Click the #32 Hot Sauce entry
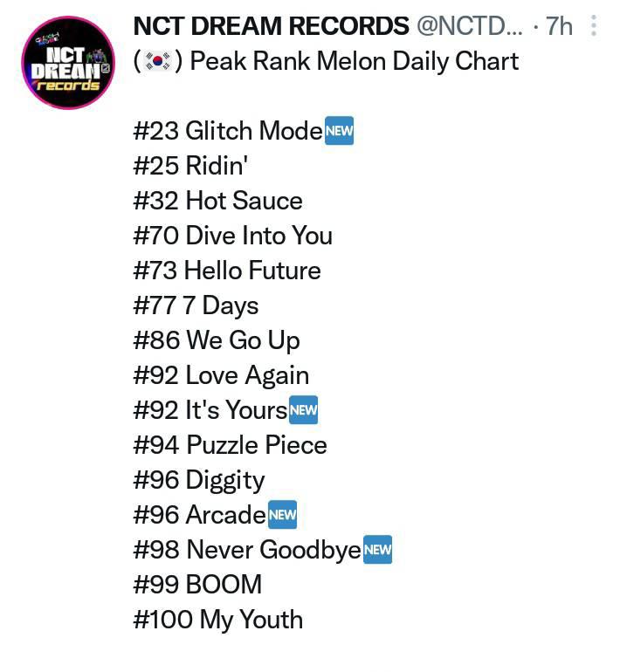Viewport: 627px width, 672px height. pos(217,201)
